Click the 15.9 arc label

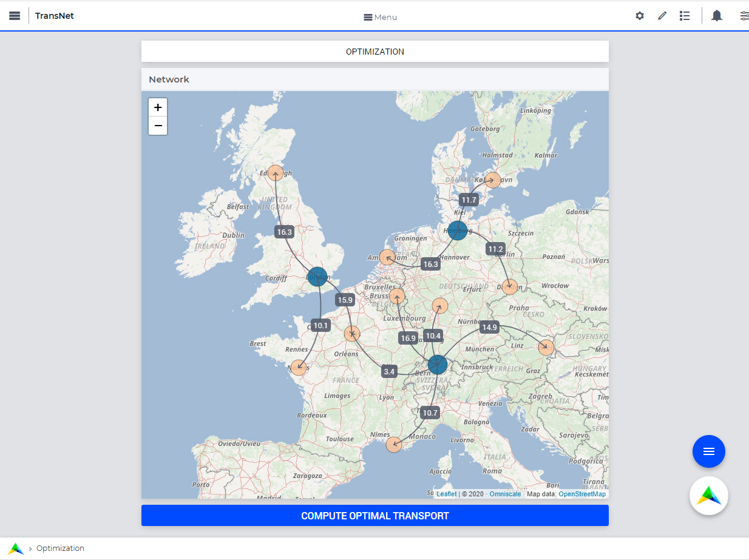[345, 299]
